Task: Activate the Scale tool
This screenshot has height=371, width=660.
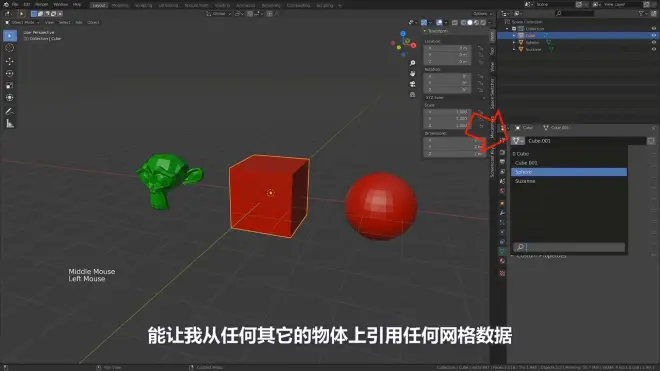Action: (10, 85)
